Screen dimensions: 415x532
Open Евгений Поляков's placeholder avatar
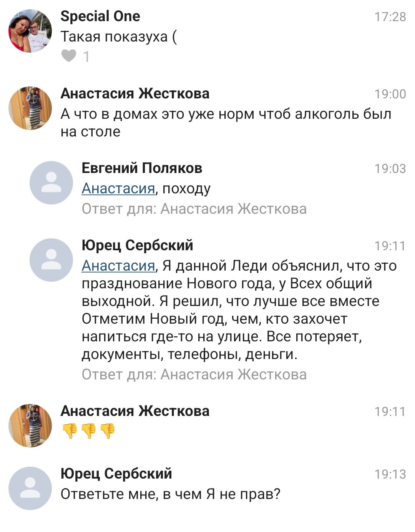[x=51, y=183]
